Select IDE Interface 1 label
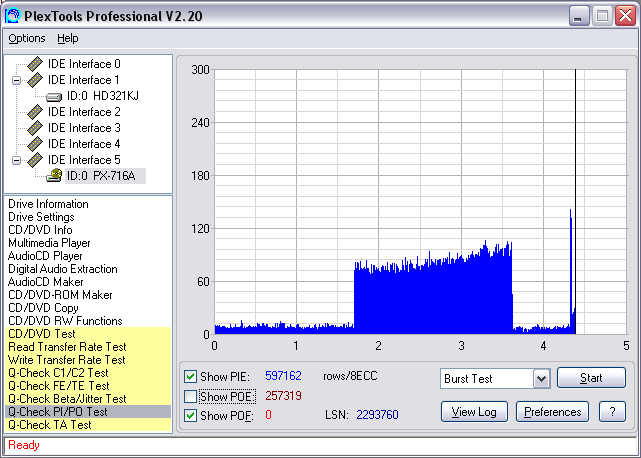 point(84,80)
